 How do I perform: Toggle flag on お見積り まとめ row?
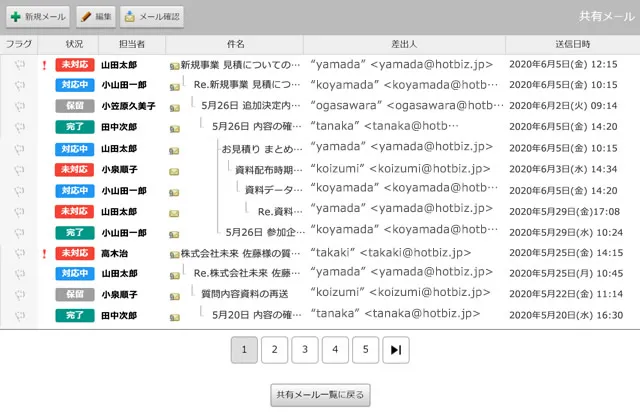(20, 149)
